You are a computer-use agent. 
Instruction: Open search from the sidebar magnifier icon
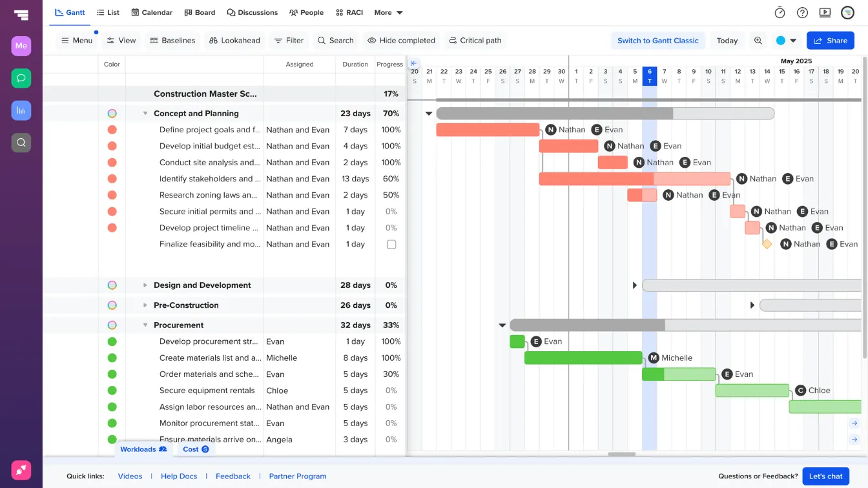(x=21, y=143)
